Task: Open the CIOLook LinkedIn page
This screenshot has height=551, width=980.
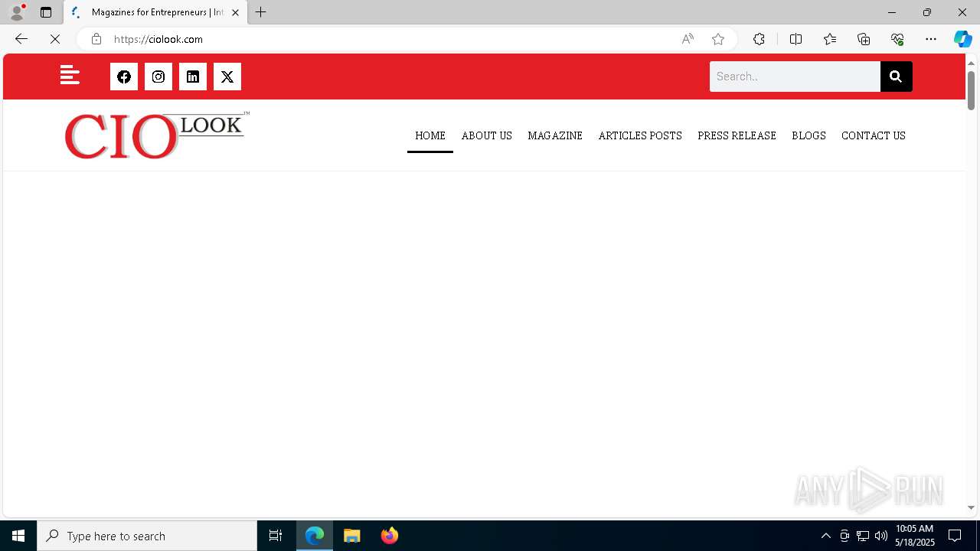Action: click(193, 77)
